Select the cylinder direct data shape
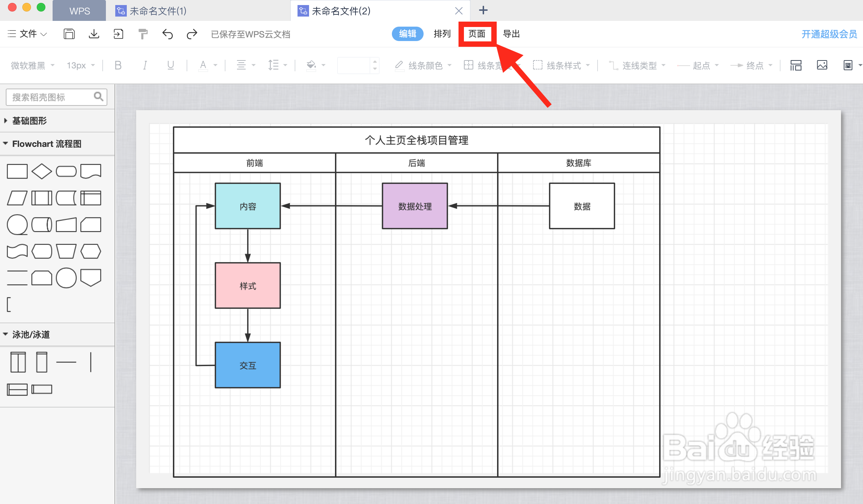Viewport: 863px width, 504px height. point(42,225)
